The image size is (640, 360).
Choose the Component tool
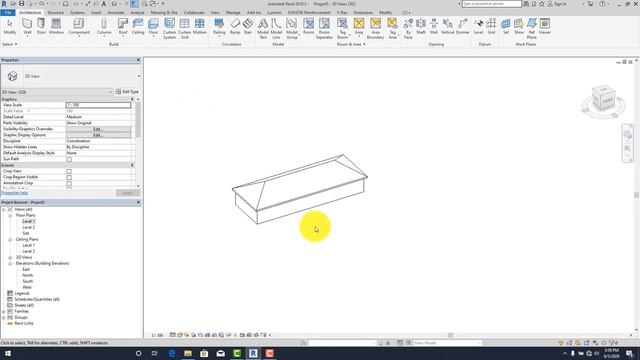coord(79,27)
